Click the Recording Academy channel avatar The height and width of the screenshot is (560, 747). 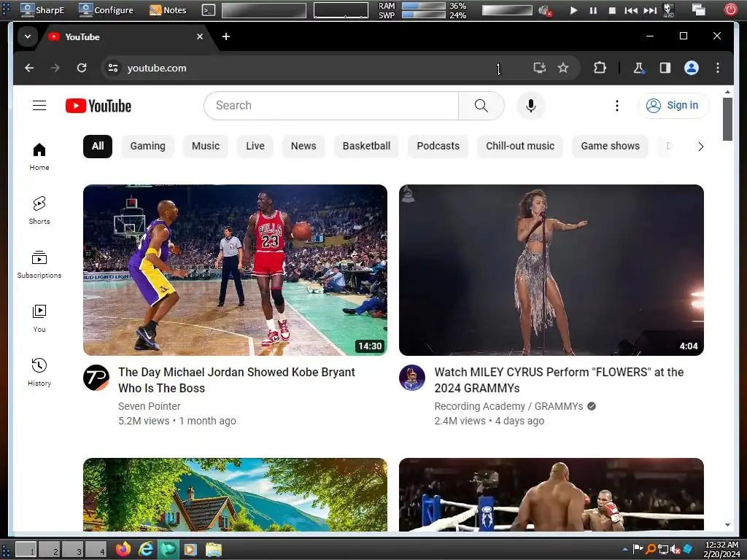[412, 378]
